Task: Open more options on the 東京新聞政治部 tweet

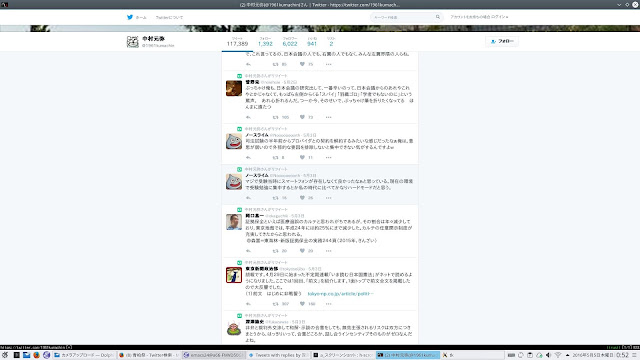Action: click(x=329, y=304)
